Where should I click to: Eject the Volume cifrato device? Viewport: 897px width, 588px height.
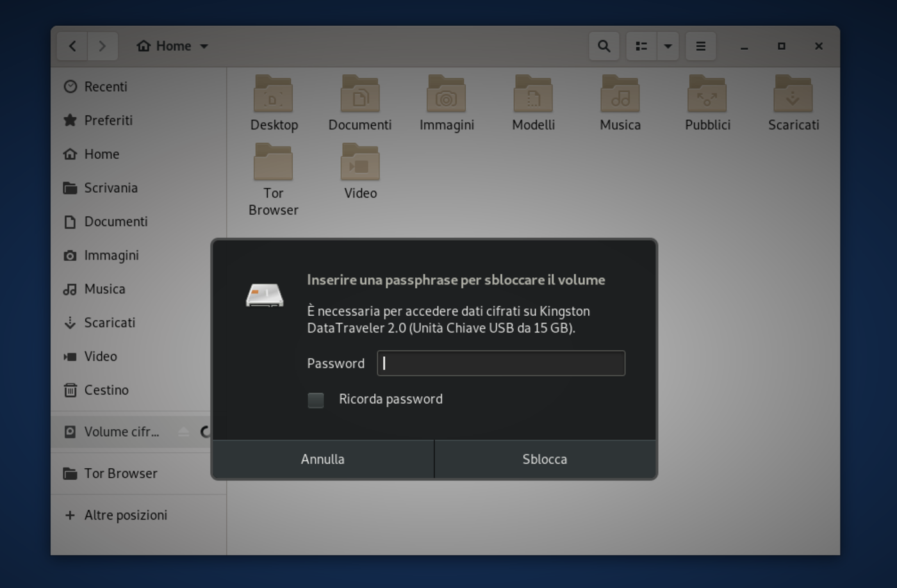point(183,432)
